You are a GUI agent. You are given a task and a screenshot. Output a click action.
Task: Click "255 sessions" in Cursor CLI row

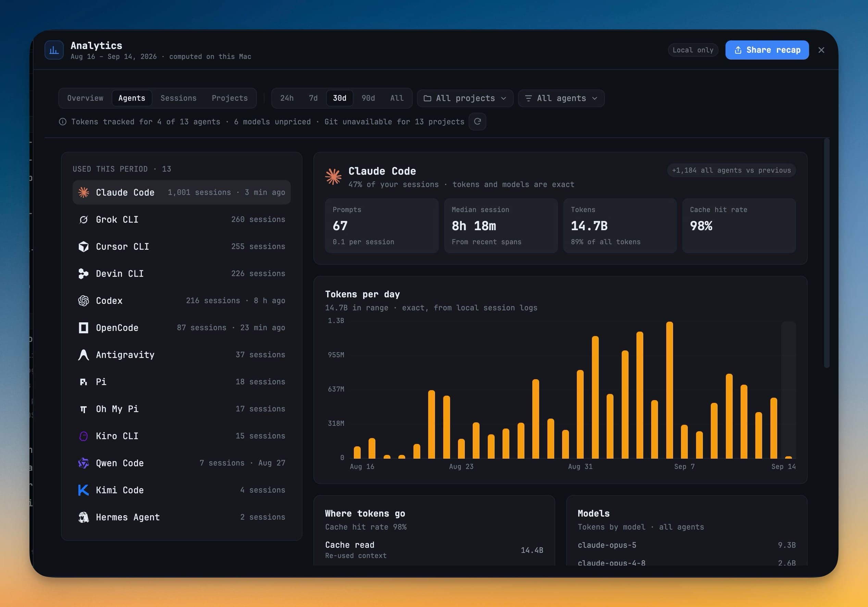[258, 247]
